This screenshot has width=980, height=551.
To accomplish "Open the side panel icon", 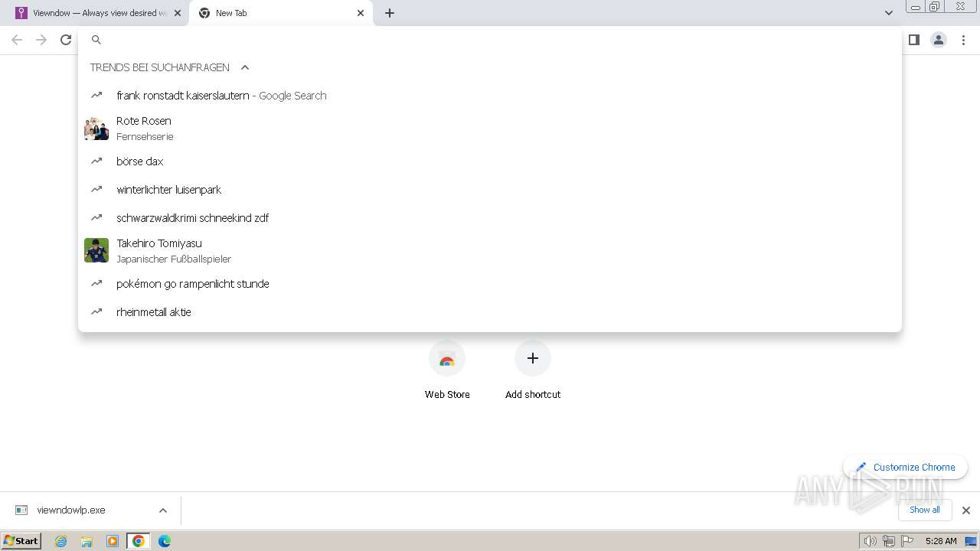I will pos(913,40).
